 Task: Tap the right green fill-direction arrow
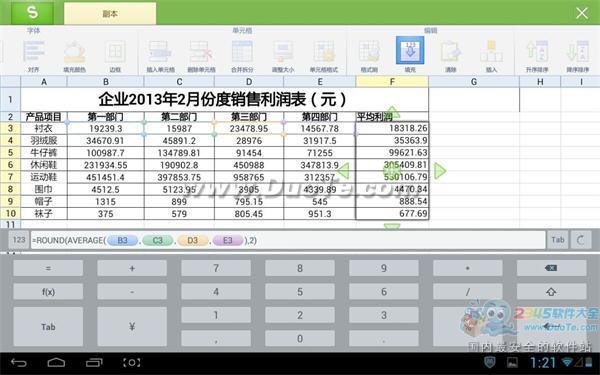click(440, 171)
